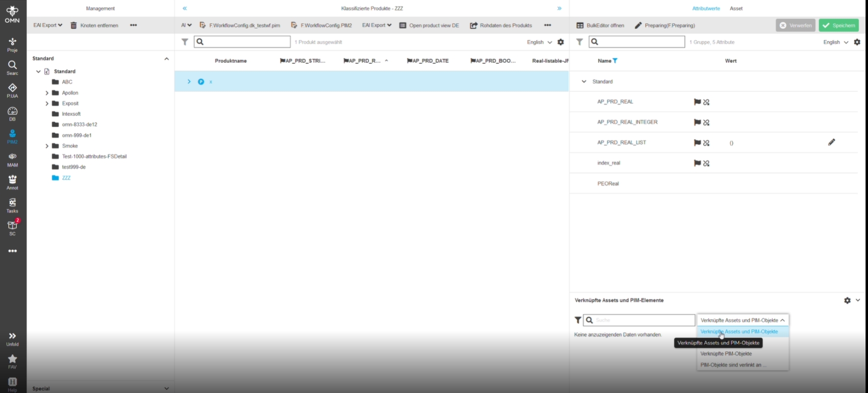This screenshot has width=868, height=393.
Task: Change attribute panel language from English
Action: coord(836,42)
